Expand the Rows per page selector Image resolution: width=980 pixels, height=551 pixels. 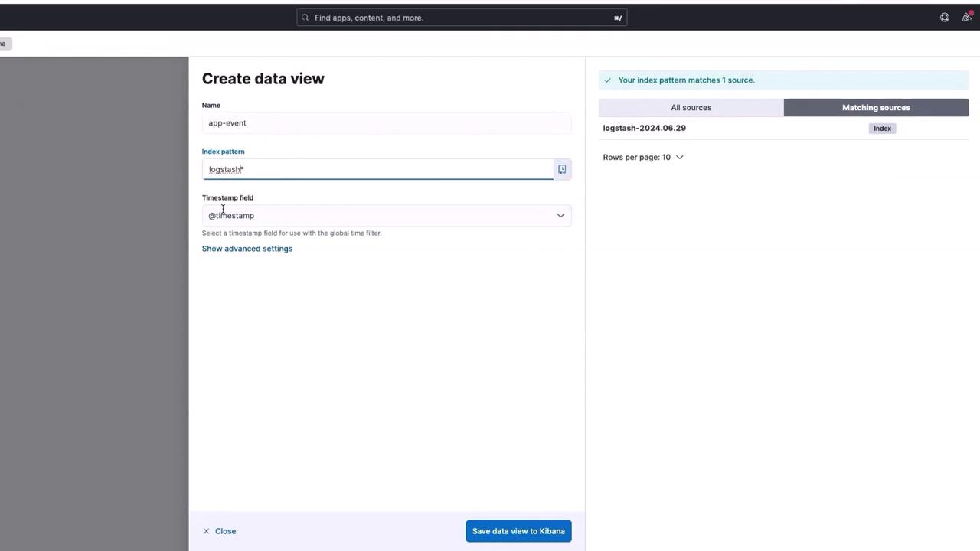pos(643,158)
